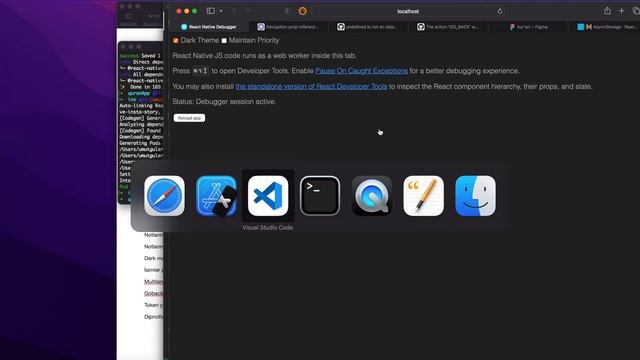The width and height of the screenshot is (640, 360).
Task: Click the 'Dipnotl' row in notes window
Action: pyautogui.click(x=153, y=317)
